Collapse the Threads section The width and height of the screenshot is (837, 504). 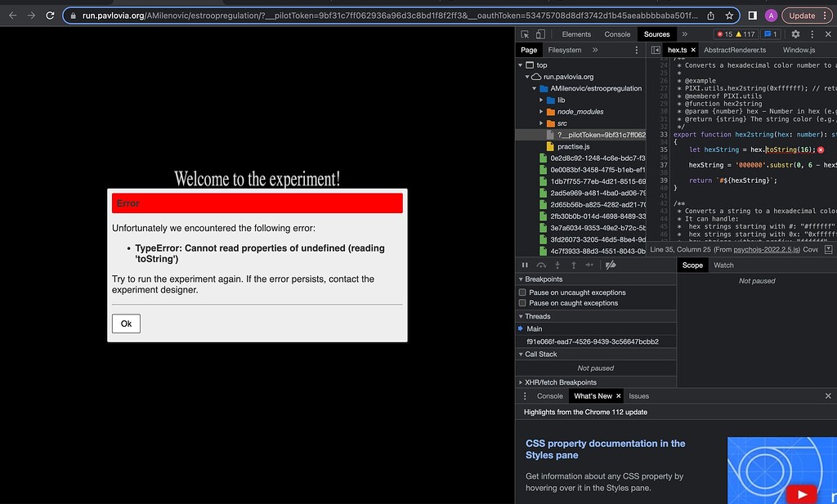pos(519,316)
